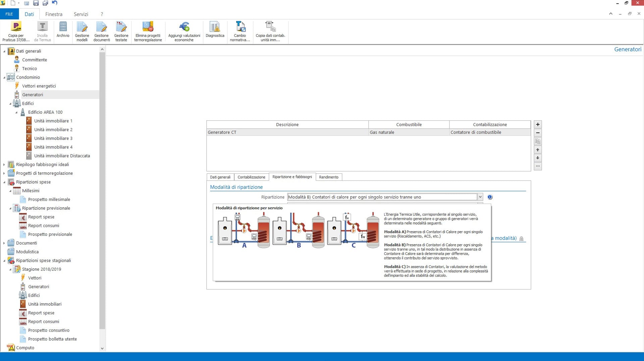Open the Servizi ribbon tab
The height and width of the screenshot is (361, 644).
(81, 14)
